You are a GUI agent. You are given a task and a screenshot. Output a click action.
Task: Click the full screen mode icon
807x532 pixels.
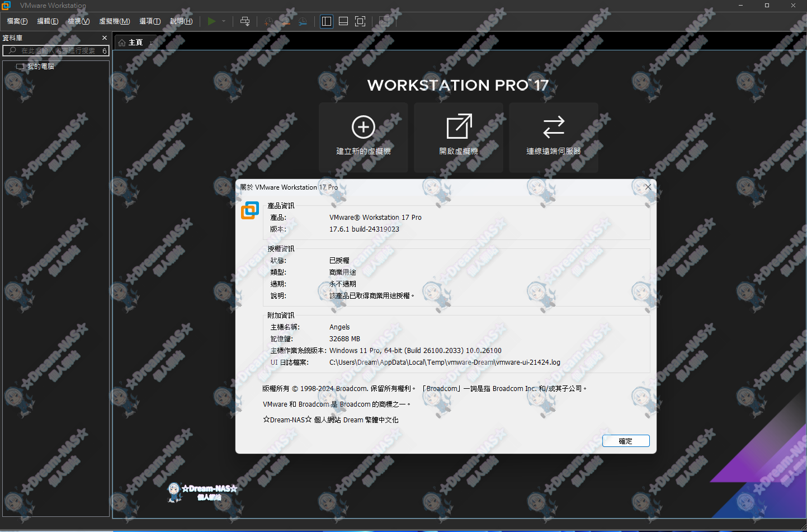[x=360, y=21]
